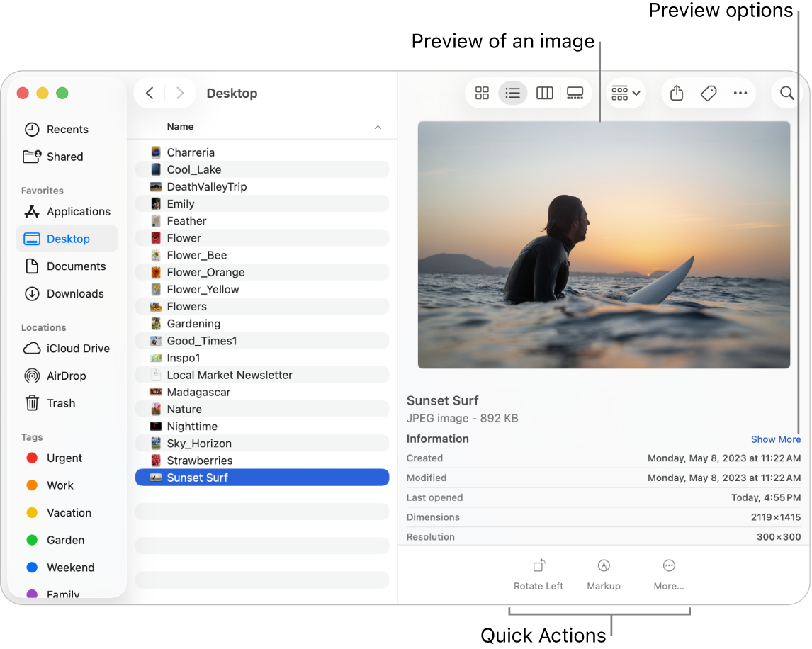Image resolution: width=812 pixels, height=649 pixels.
Task: Select the Flower_Yellow file
Action: (262, 289)
